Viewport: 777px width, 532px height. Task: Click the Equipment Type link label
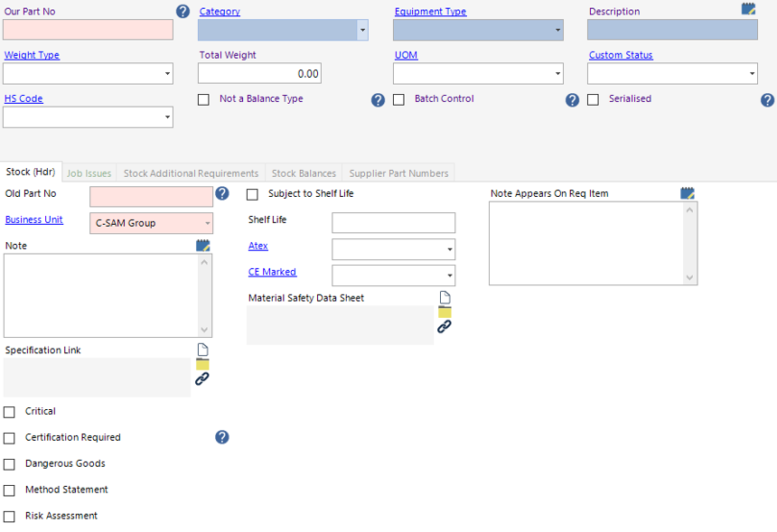tap(430, 12)
